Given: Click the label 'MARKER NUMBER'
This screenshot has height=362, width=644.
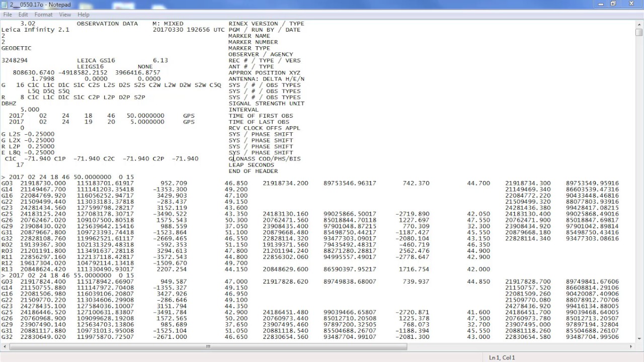Looking at the screenshot, I should click(x=253, y=42).
